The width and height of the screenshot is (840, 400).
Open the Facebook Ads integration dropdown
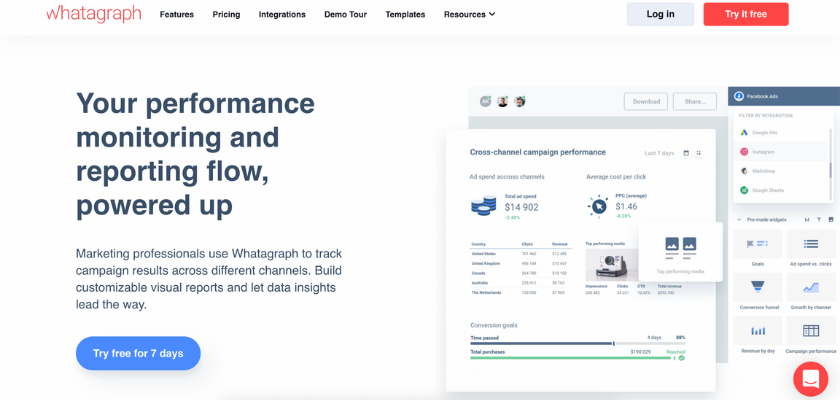click(783, 96)
